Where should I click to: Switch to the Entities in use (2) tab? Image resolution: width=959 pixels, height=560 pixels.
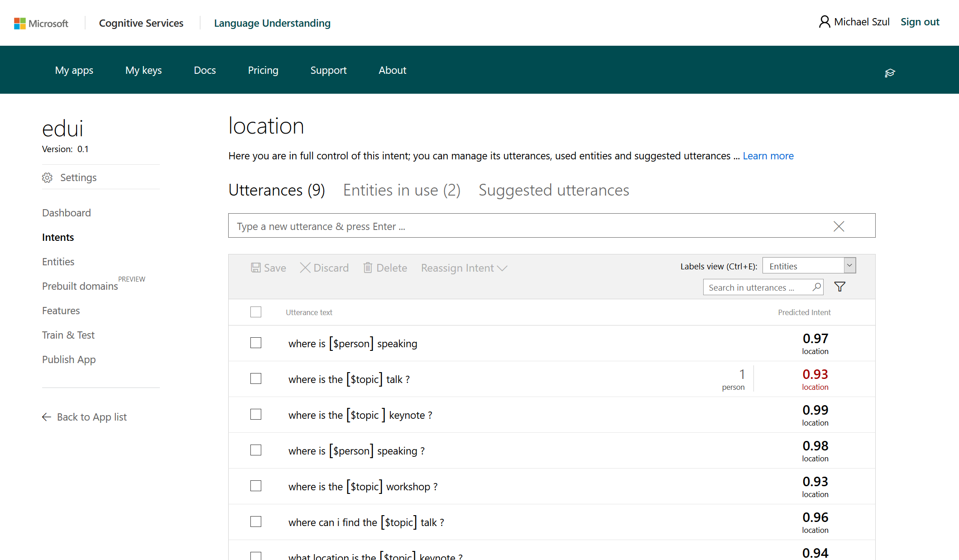click(x=402, y=190)
